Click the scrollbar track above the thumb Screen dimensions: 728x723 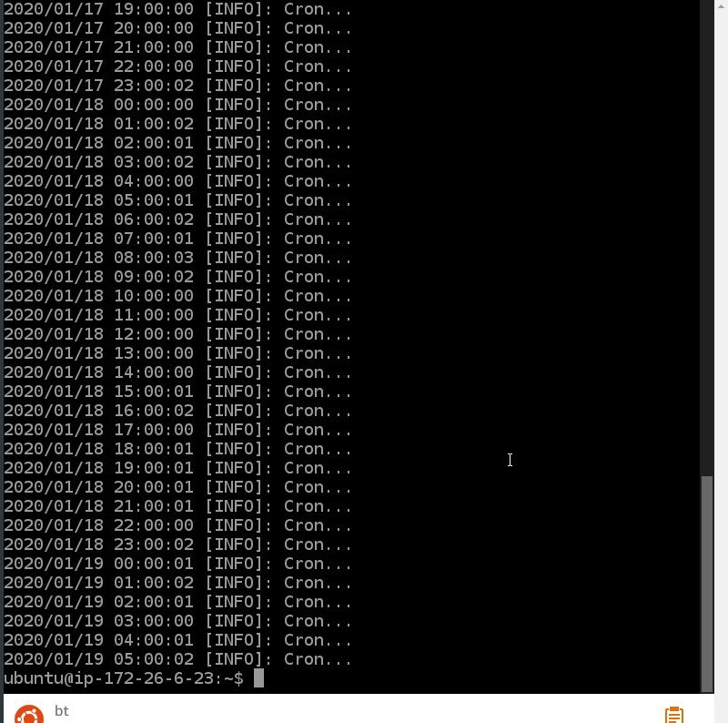tap(707, 237)
